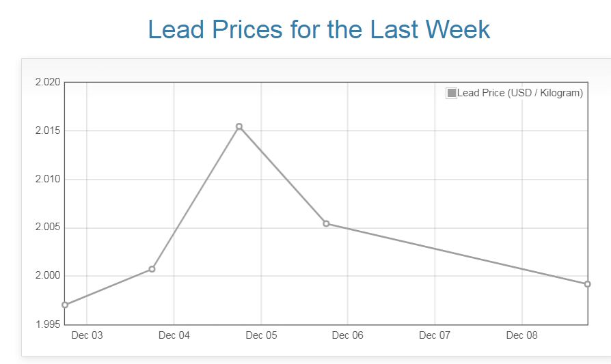611x364 pixels.
Task: Click the data point just before Dec 06
Action: click(x=326, y=223)
